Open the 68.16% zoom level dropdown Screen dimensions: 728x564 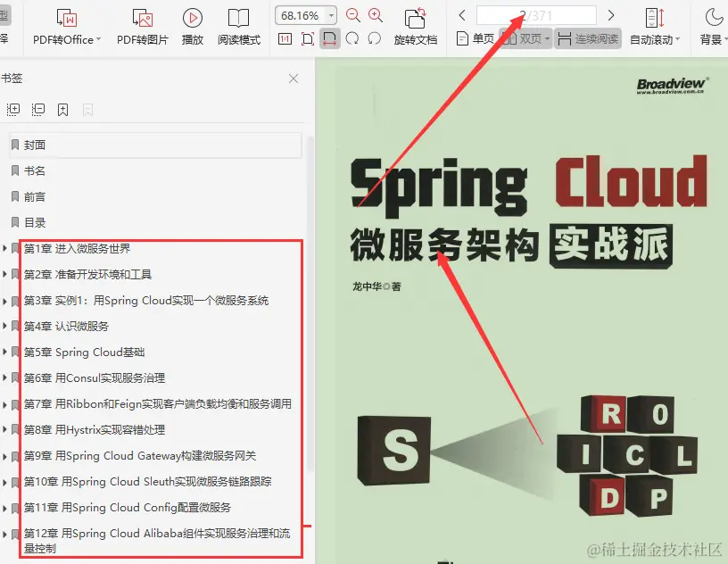(x=331, y=16)
